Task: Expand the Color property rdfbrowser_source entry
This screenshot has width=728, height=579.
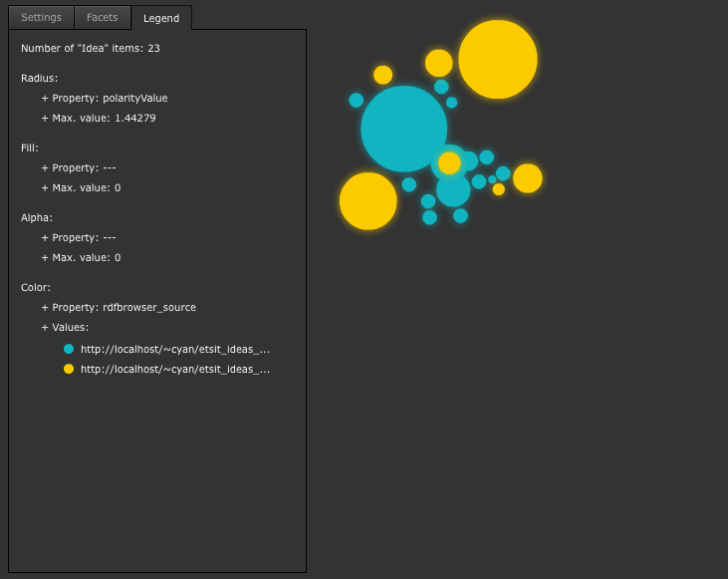Action: point(118,307)
